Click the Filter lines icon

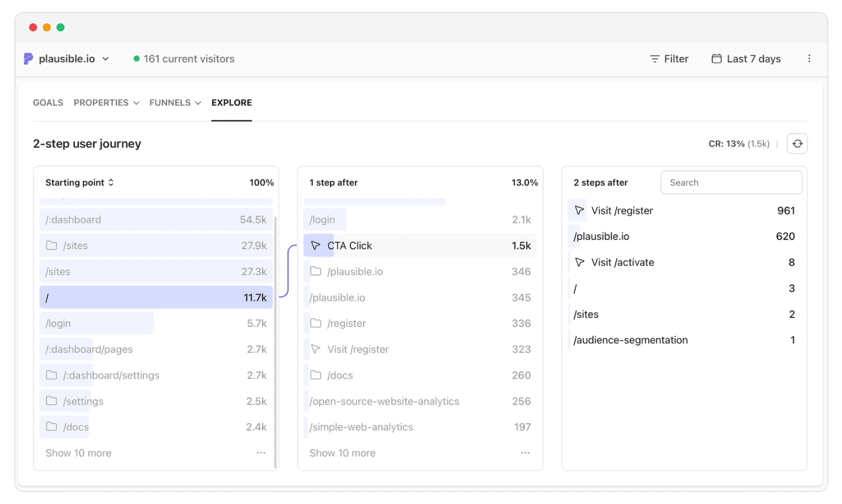655,59
